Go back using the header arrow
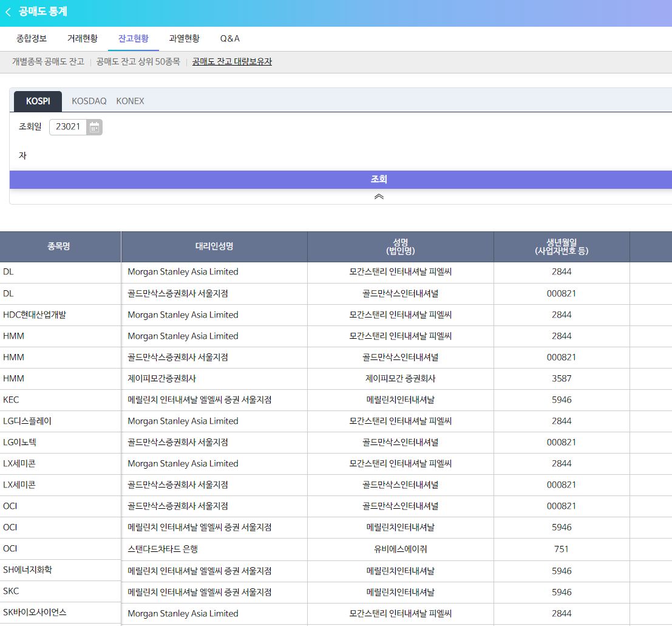Screen dimensions: 672x626 click(8, 12)
